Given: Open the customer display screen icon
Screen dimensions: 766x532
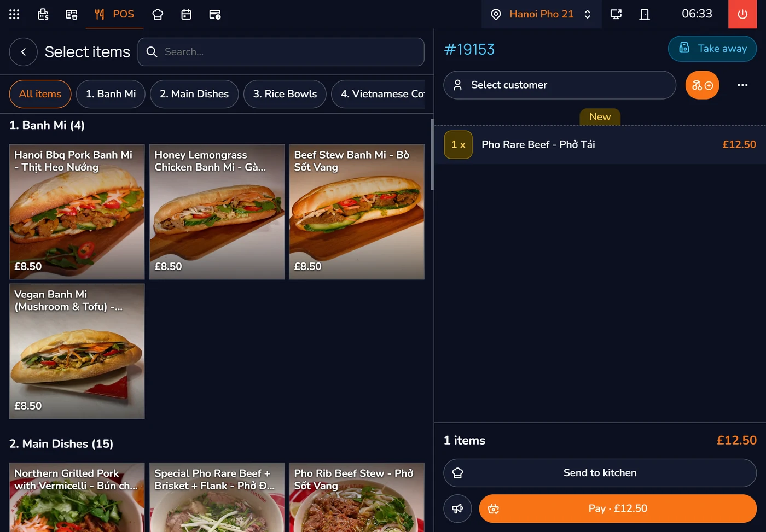Looking at the screenshot, I should pos(616,14).
